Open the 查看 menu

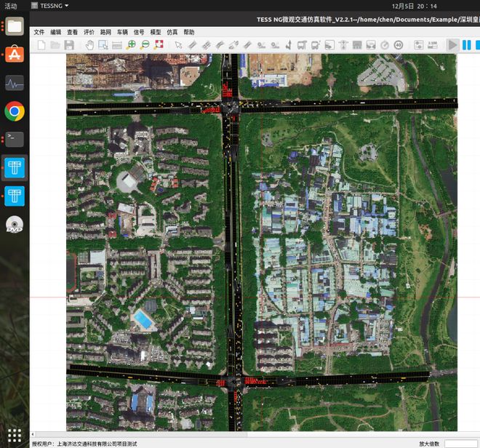[x=72, y=32]
